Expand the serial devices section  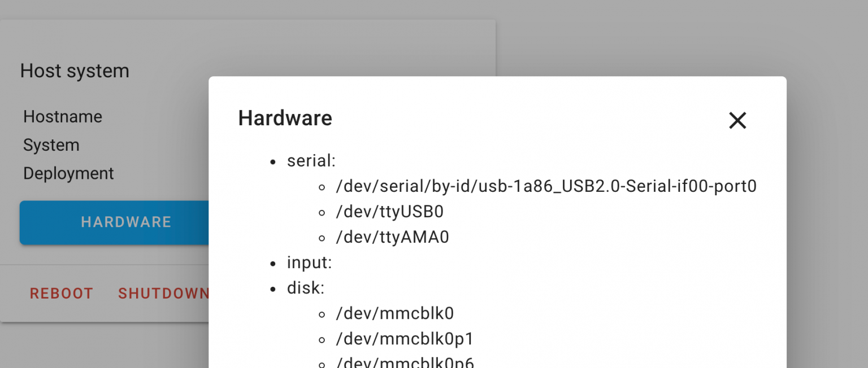pos(311,160)
